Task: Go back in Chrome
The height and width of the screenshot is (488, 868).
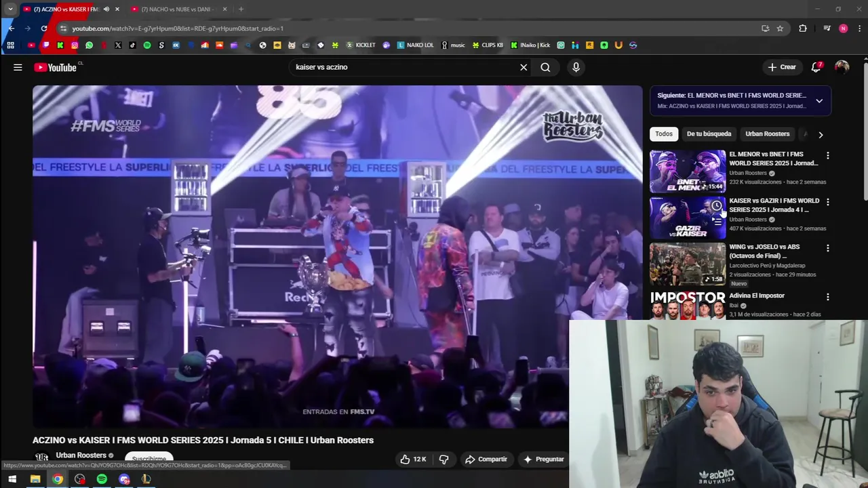Action: [x=11, y=28]
